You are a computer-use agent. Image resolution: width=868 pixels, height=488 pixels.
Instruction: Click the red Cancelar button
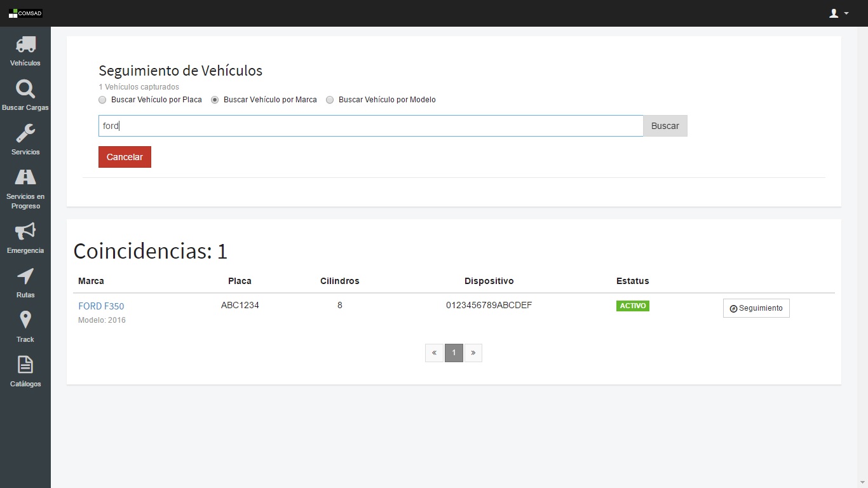coord(125,157)
